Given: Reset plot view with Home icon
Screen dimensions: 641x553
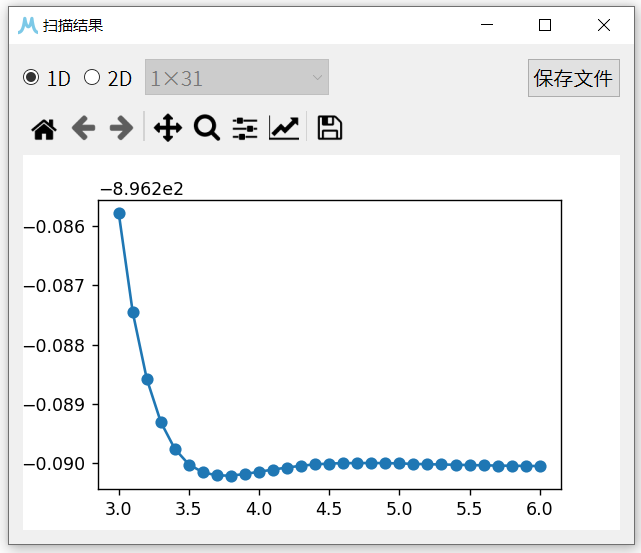Looking at the screenshot, I should coord(44,128).
